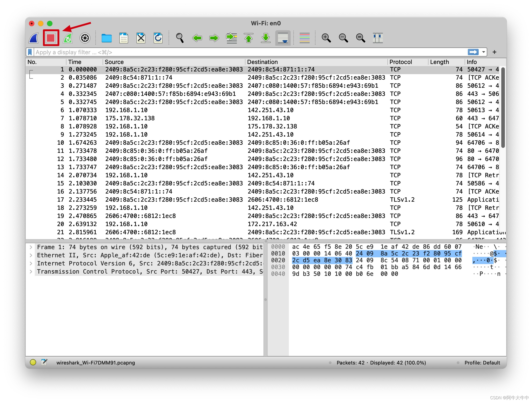Stop capturing packets with red square button

(x=51, y=38)
